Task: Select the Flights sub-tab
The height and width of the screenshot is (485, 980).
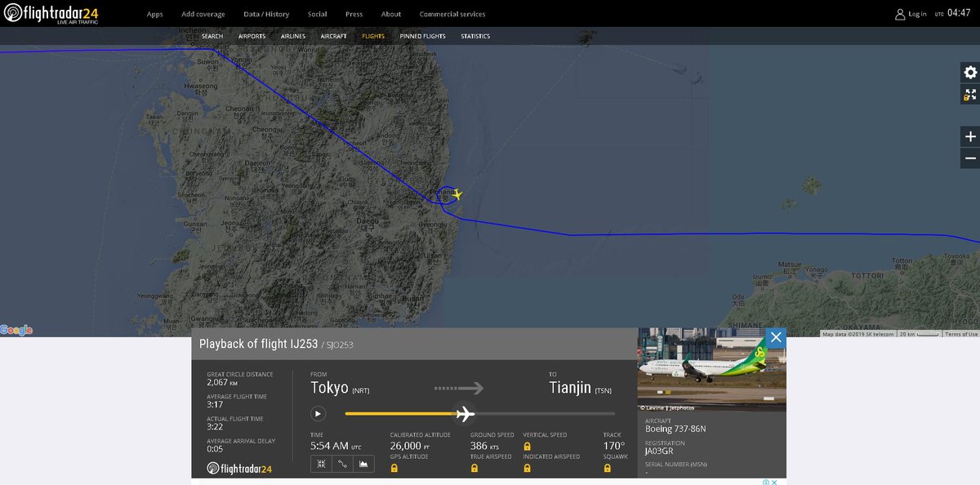Action: coord(373,36)
